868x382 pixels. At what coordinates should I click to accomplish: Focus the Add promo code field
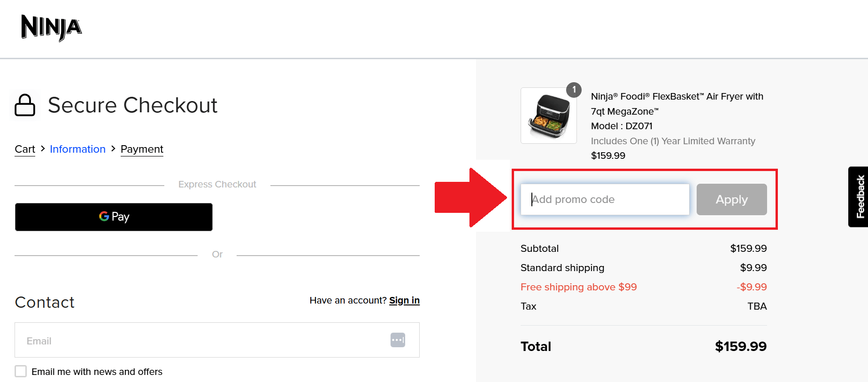pos(605,199)
